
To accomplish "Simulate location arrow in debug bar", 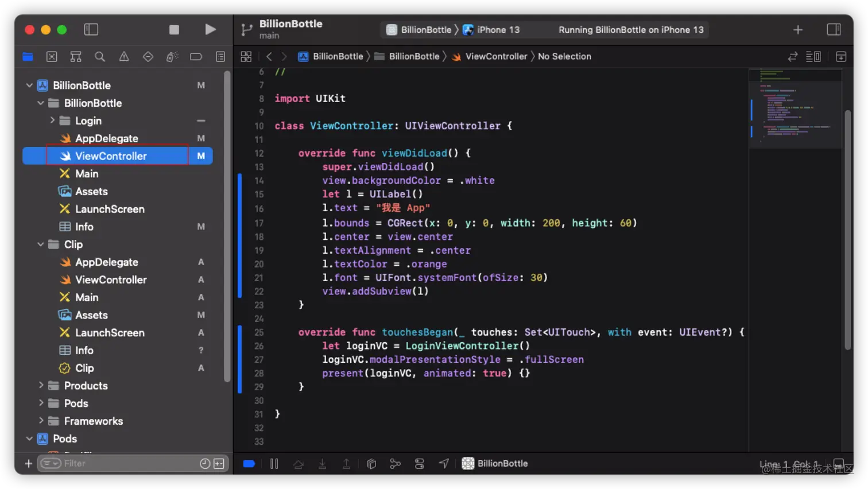I will click(444, 463).
